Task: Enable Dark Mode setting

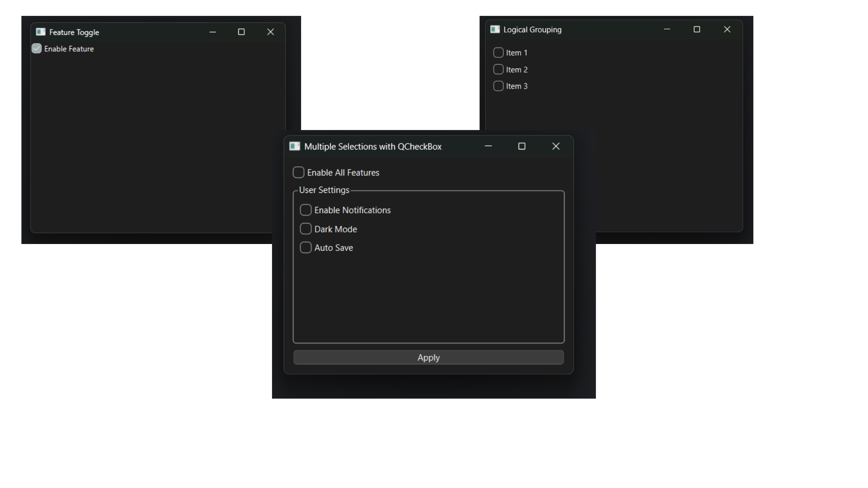Action: click(306, 229)
